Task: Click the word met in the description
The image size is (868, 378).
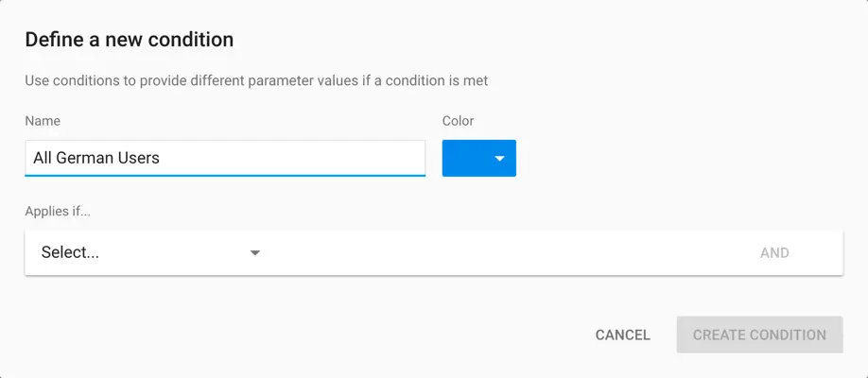Action: pos(476,81)
